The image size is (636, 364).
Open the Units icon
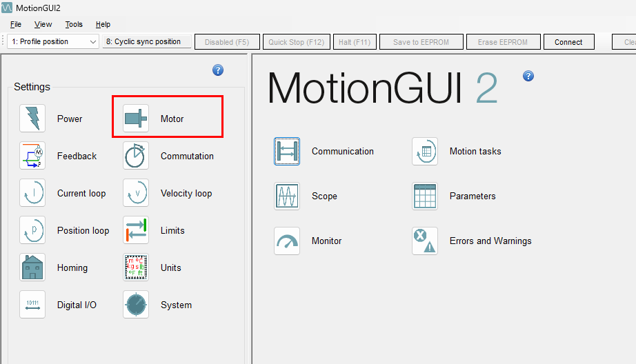136,267
